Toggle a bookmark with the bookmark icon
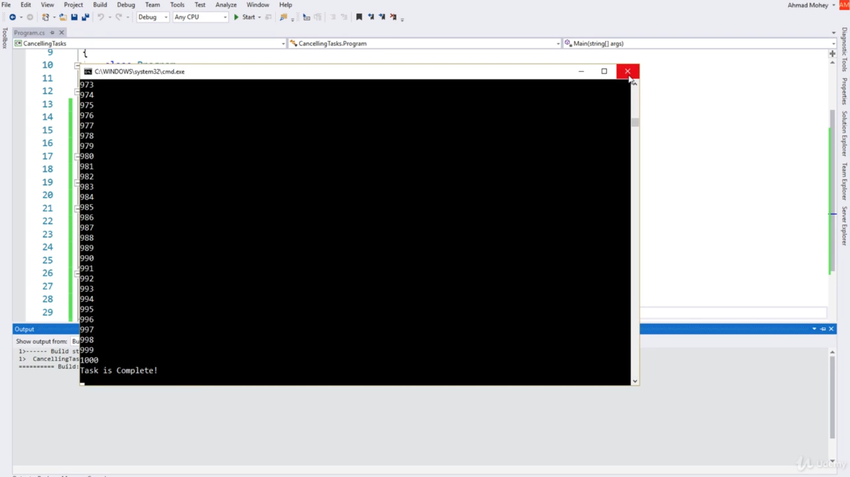850x477 pixels. coord(359,17)
